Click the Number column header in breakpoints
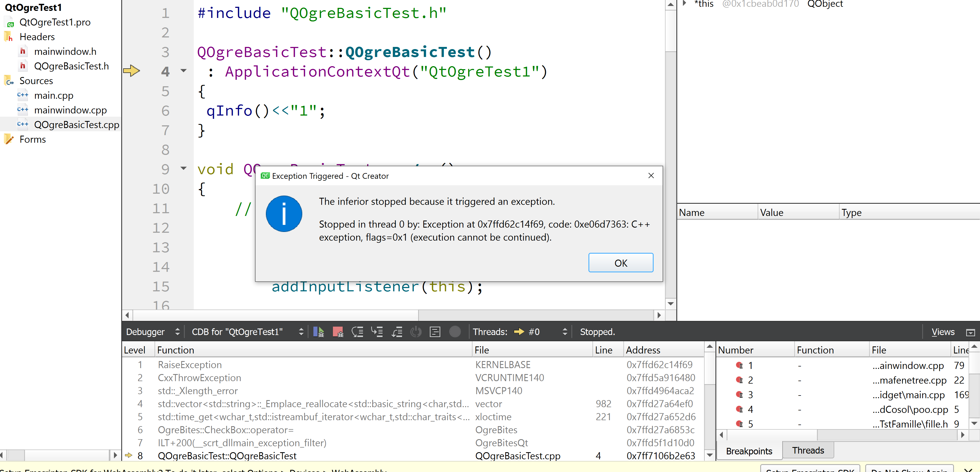Viewport: 980px width, 472px height. (755, 350)
